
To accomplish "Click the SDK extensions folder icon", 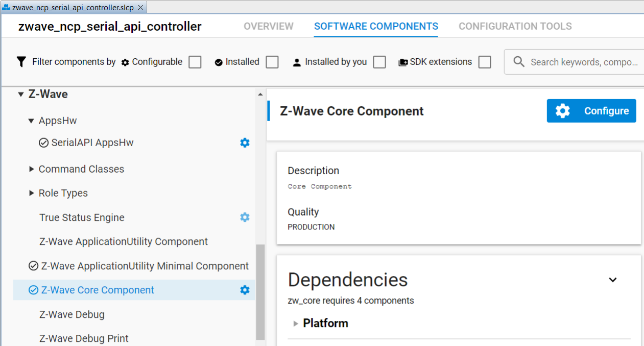I will tap(403, 62).
